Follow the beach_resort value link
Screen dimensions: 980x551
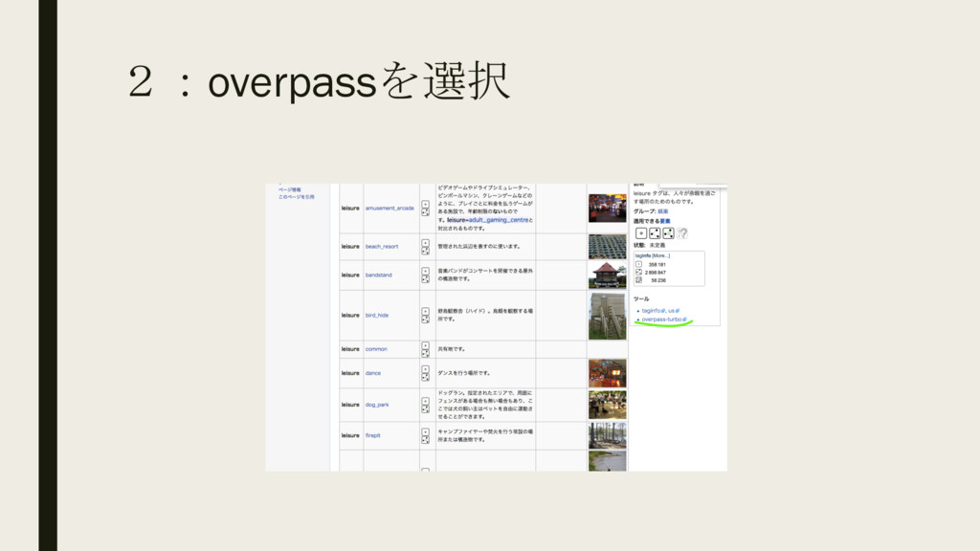381,247
